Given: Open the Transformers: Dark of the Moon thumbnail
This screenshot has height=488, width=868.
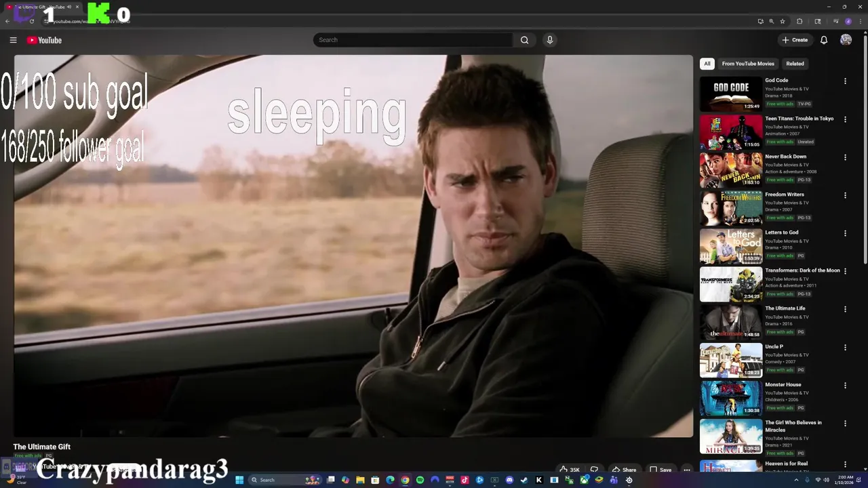Looking at the screenshot, I should click(731, 284).
